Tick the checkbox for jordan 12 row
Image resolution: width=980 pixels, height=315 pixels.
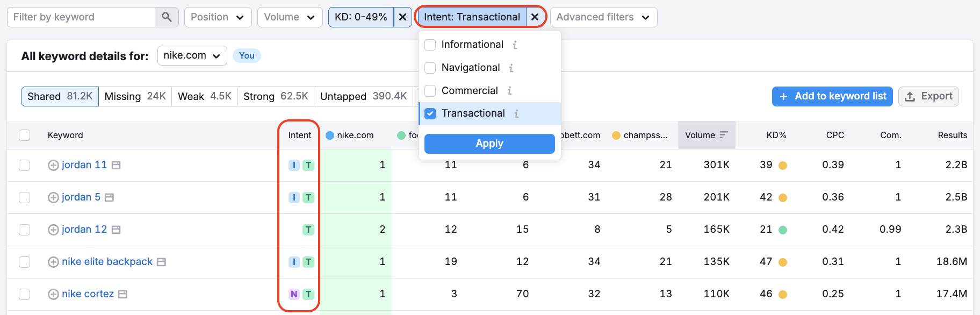(25, 230)
